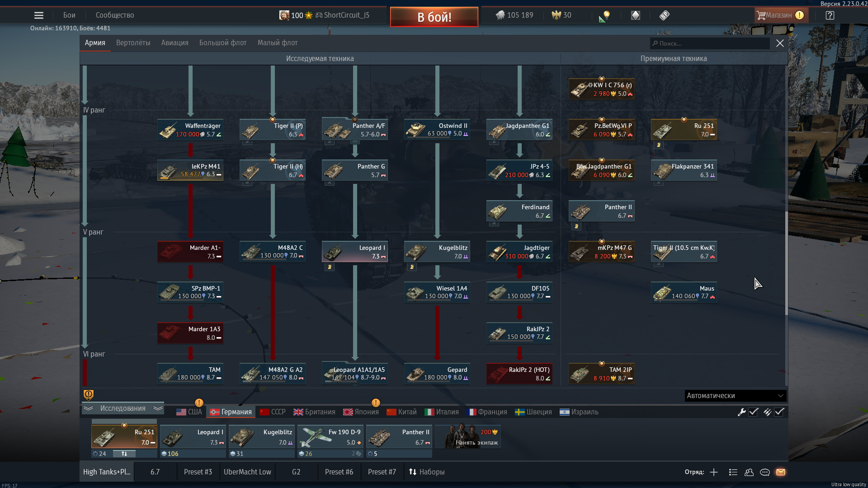
Task: Select the UberMacht Low preset
Action: [x=247, y=472]
